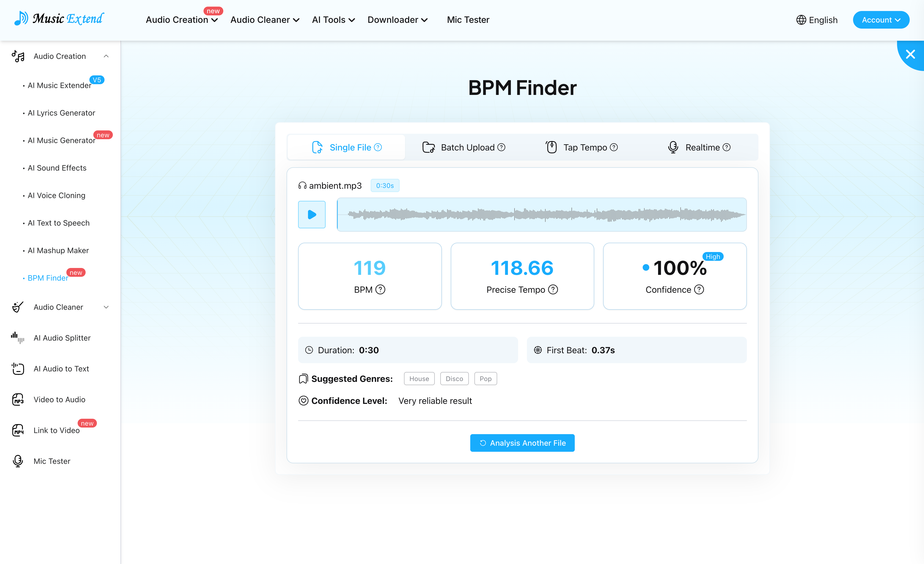Open the Downloader navigation dropdown
This screenshot has width=924, height=564.
pos(397,20)
